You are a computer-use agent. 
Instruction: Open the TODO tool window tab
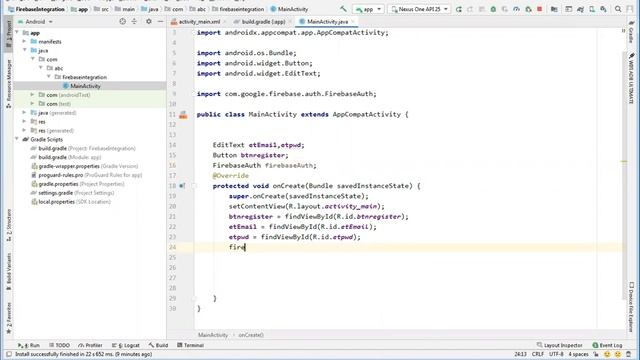(x=59, y=345)
